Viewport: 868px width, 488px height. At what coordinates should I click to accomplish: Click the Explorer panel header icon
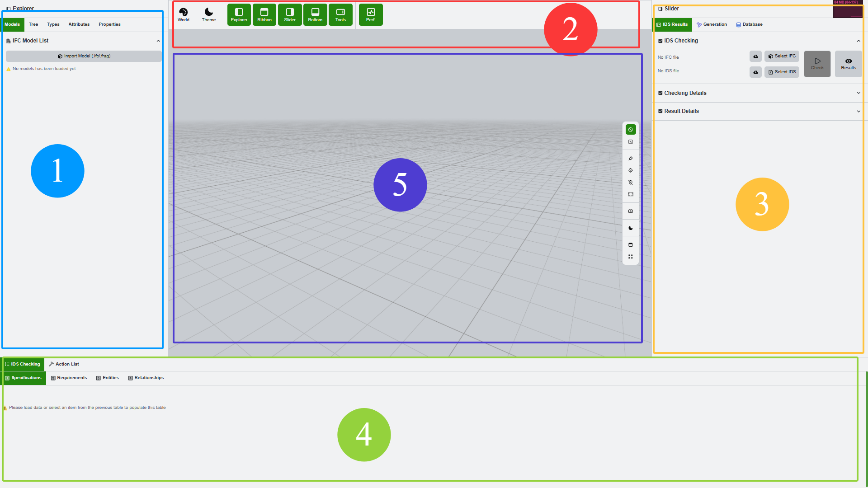(x=9, y=9)
